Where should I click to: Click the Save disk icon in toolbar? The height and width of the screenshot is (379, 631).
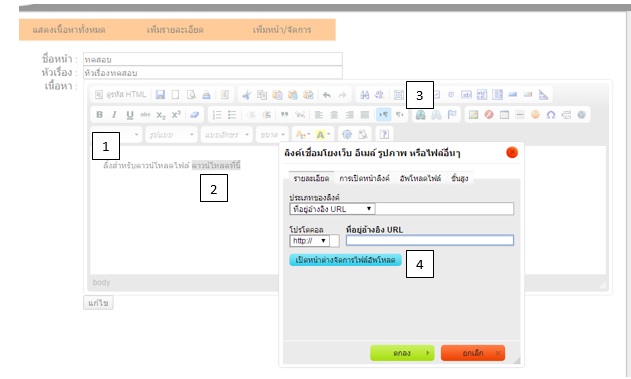click(x=160, y=95)
